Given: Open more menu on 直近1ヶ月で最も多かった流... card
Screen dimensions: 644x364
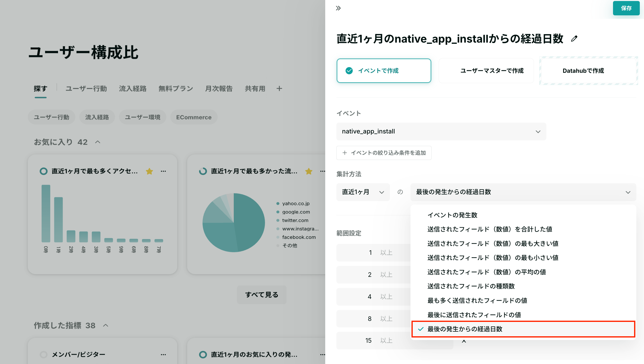Looking at the screenshot, I should 323,171.
